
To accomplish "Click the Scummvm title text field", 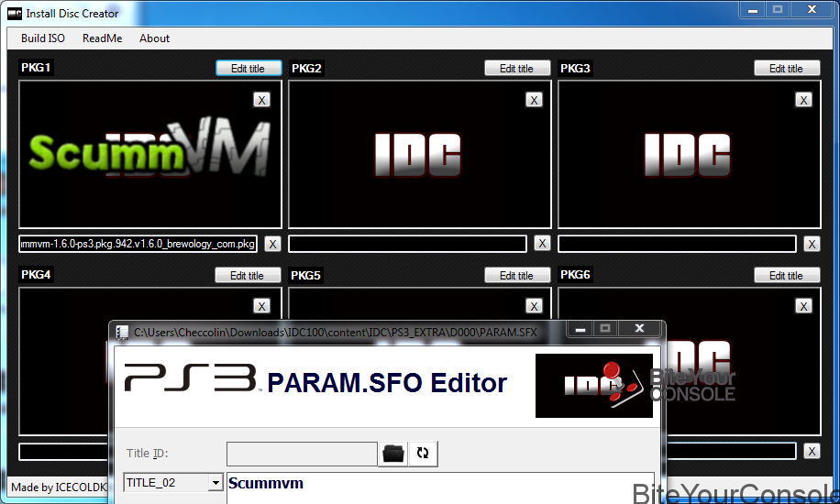I will tap(440, 488).
